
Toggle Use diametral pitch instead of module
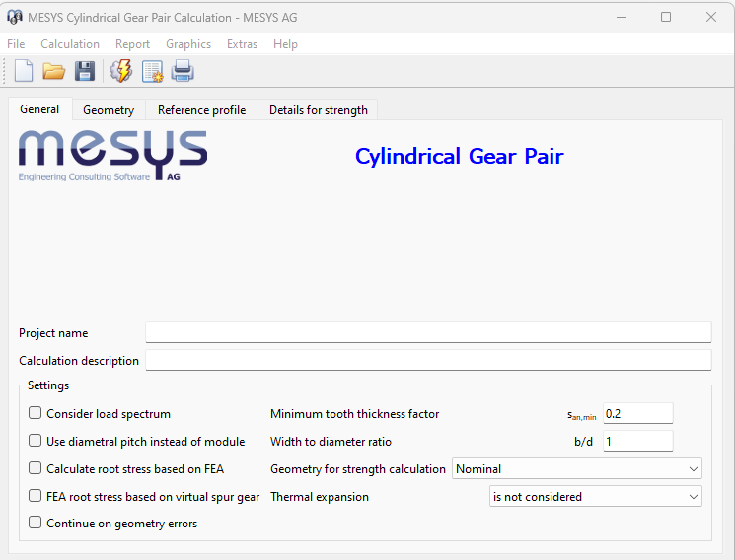(36, 442)
